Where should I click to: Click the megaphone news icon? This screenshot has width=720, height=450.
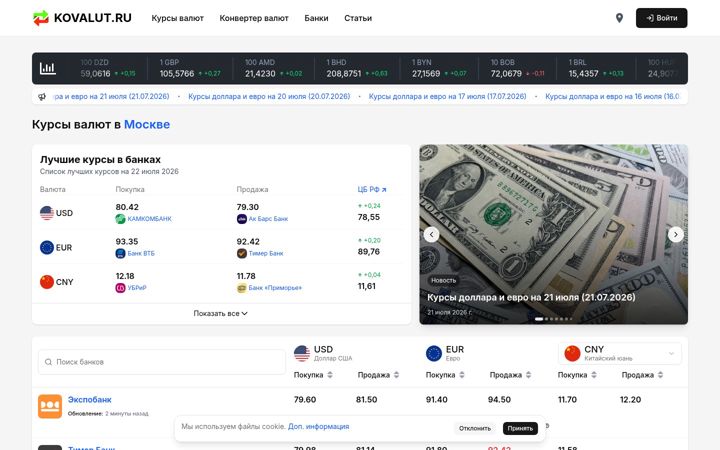pos(42,96)
